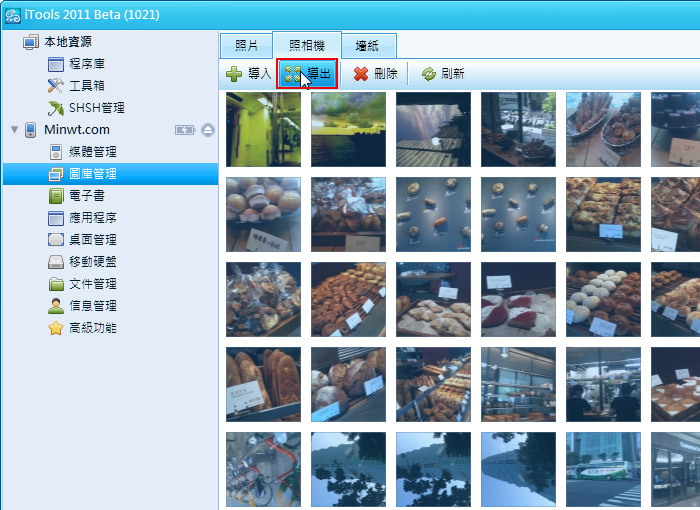Screen dimensions: 700x510
Task: Click the 媒體管理 iPod icon
Action: point(56,152)
